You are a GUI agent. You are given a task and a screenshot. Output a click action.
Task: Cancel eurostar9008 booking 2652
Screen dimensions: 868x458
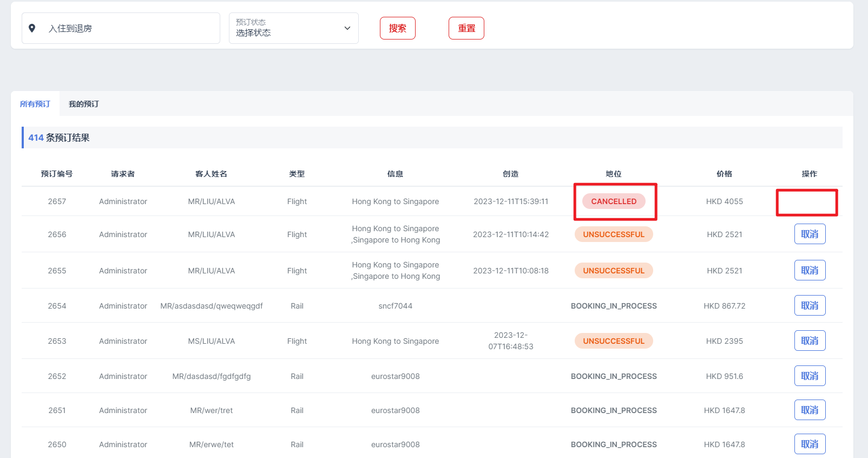[810, 376]
